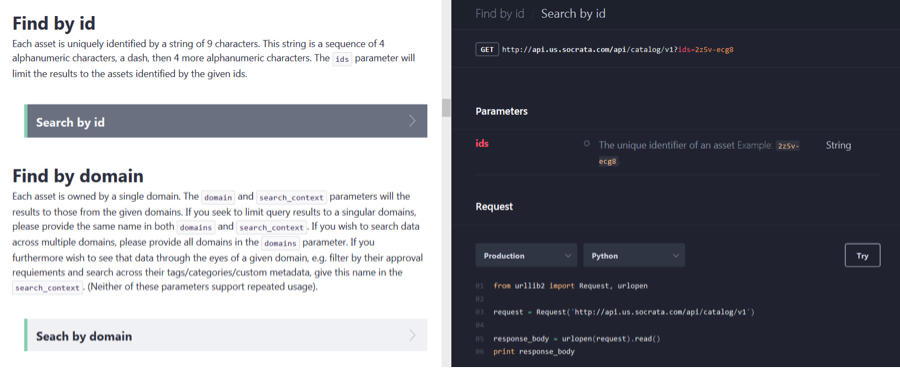The image size is (900, 368).
Task: Open the Production environment dropdown
Action: tap(526, 255)
